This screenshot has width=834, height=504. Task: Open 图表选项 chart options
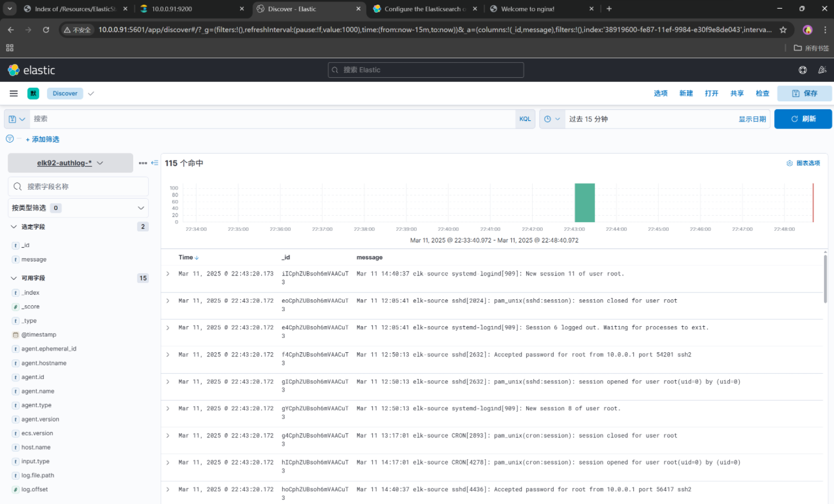coord(803,163)
